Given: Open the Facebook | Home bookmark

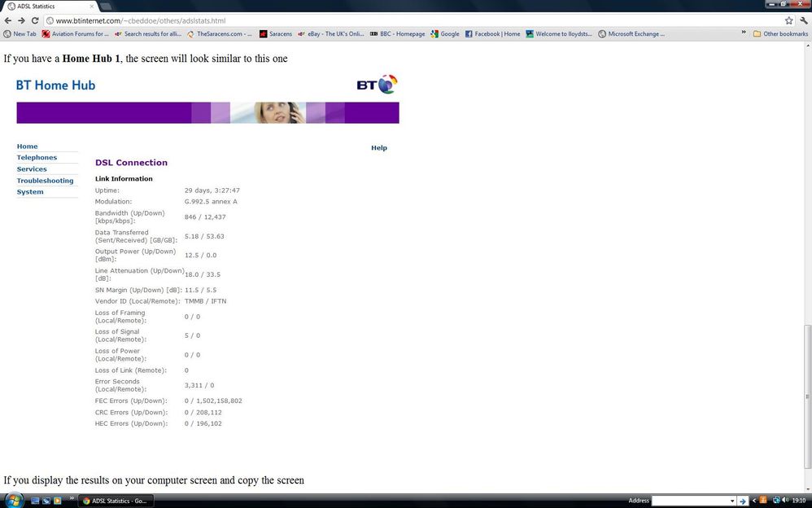Looking at the screenshot, I should (x=492, y=33).
